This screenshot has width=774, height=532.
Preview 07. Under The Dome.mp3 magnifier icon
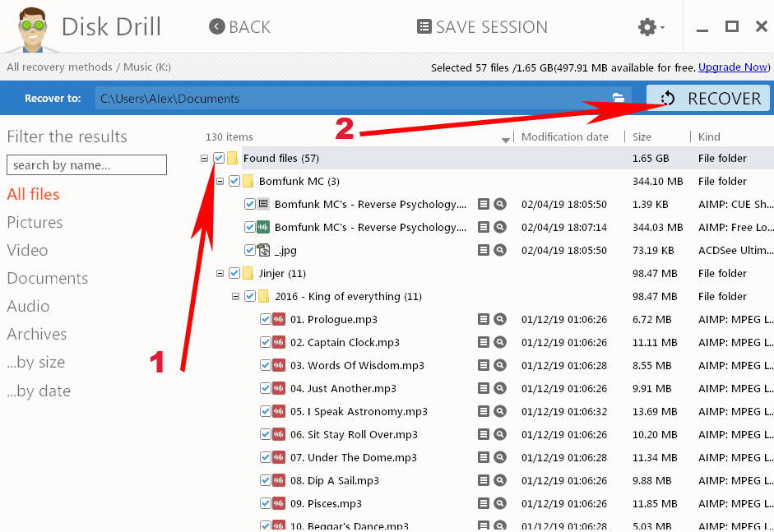pyautogui.click(x=500, y=457)
